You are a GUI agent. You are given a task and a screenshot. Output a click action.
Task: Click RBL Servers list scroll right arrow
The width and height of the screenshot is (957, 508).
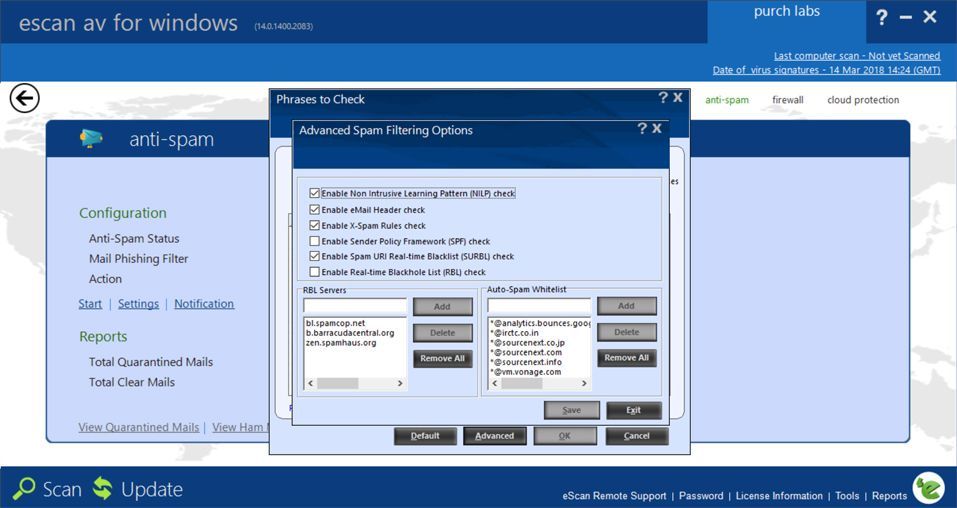400,383
